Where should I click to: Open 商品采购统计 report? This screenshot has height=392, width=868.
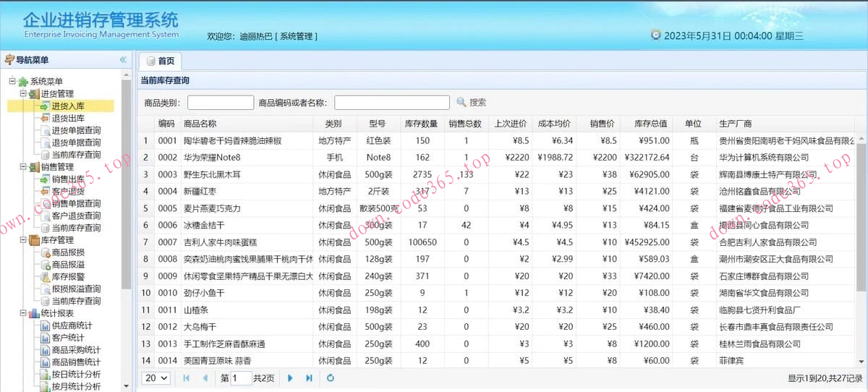[75, 350]
